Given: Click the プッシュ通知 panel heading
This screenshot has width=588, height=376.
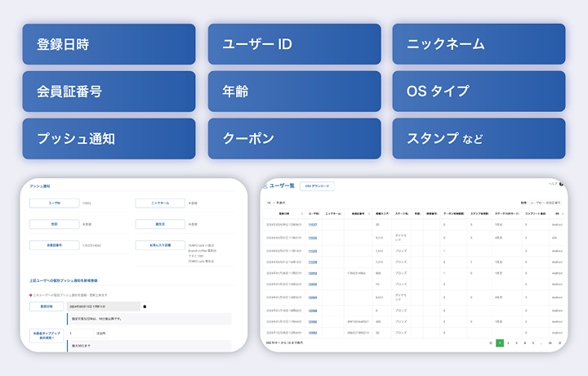Looking at the screenshot, I should click(x=40, y=186).
